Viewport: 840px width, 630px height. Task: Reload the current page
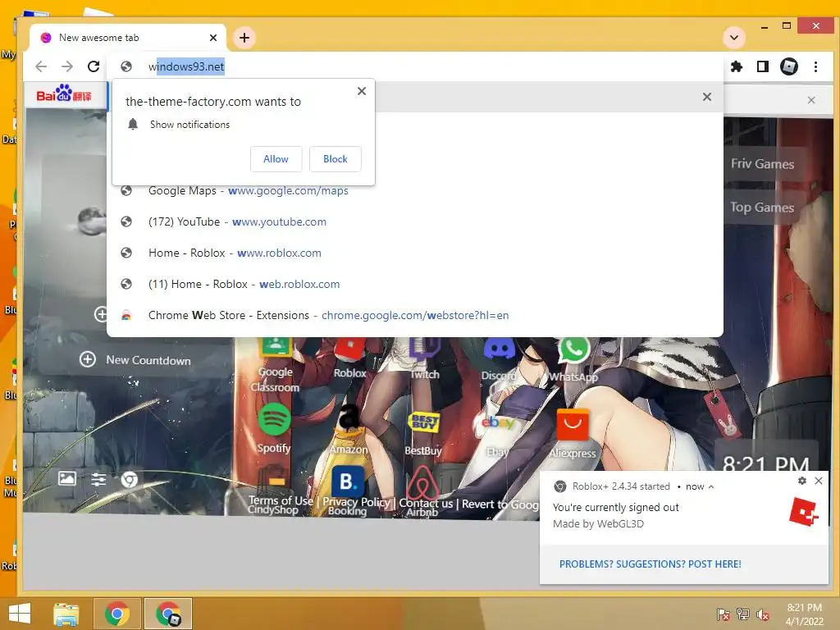click(94, 66)
